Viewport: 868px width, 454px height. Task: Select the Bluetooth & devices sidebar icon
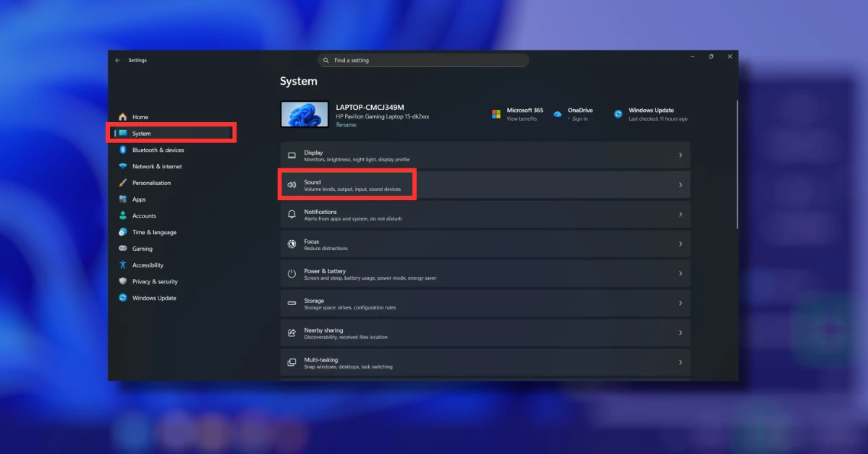[123, 150]
